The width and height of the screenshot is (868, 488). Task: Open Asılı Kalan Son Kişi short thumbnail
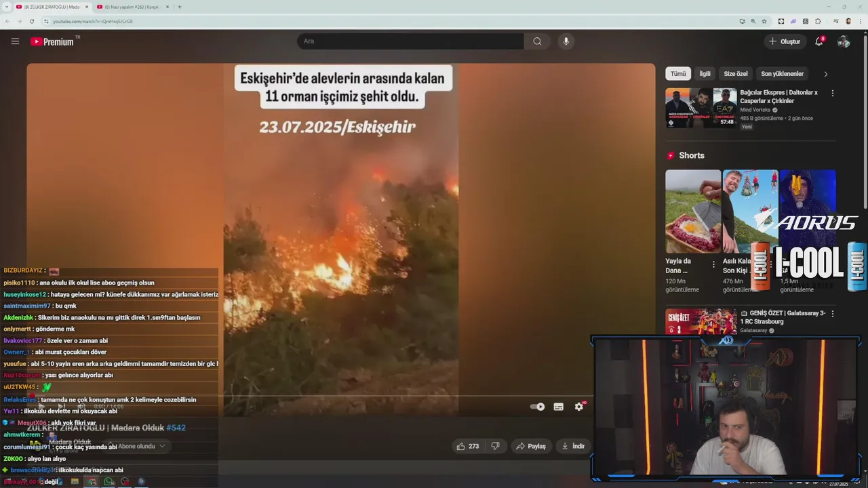tap(750, 211)
